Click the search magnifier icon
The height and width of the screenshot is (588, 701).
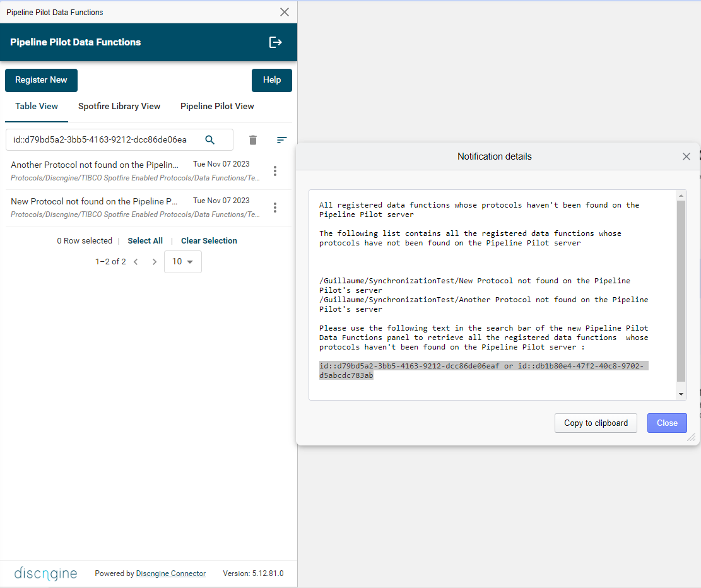point(209,139)
